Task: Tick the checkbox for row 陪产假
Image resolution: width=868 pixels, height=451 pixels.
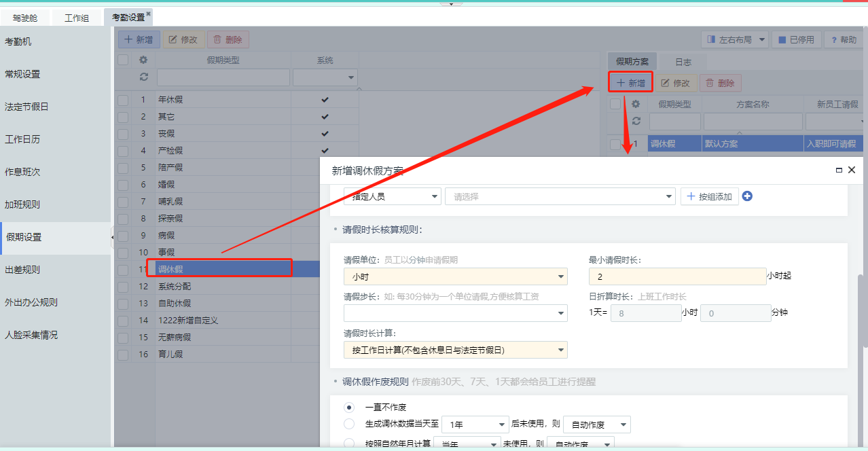Action: [123, 167]
